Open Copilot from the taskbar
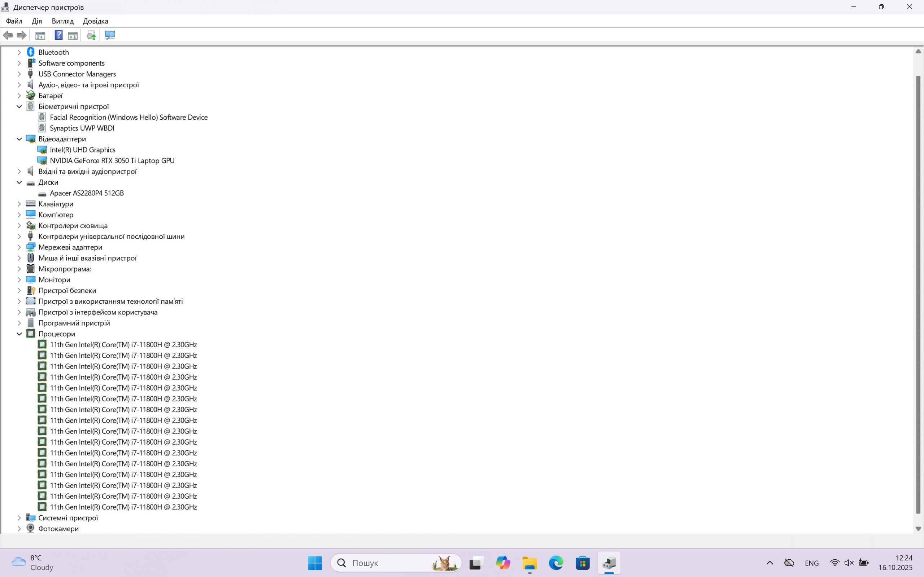Screen dimensions: 924x577 click(503, 563)
